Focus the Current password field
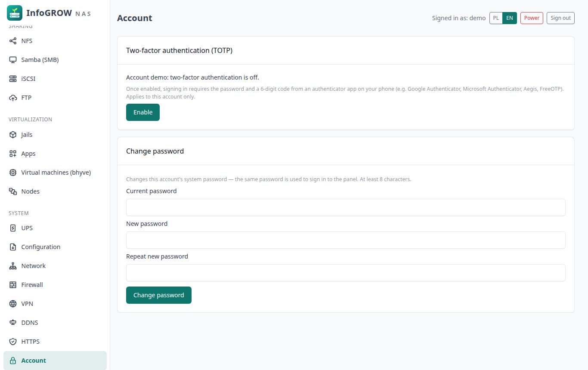Image resolution: width=588 pixels, height=370 pixels. [346, 207]
